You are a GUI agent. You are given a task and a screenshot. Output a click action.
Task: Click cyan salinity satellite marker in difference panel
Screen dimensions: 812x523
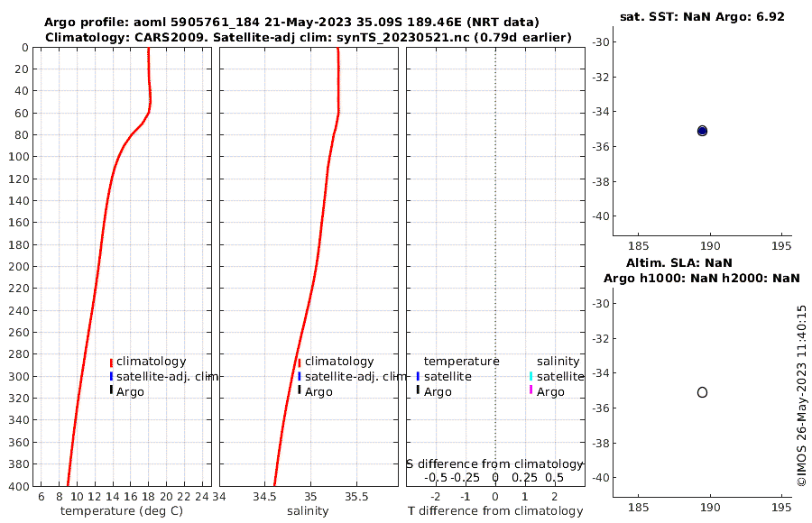[531, 376]
